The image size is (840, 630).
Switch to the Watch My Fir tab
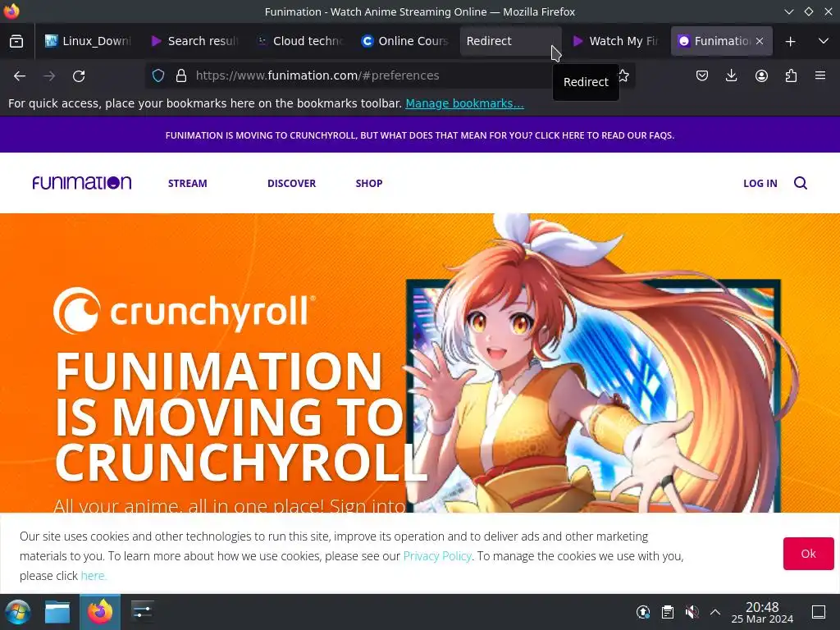[616, 41]
